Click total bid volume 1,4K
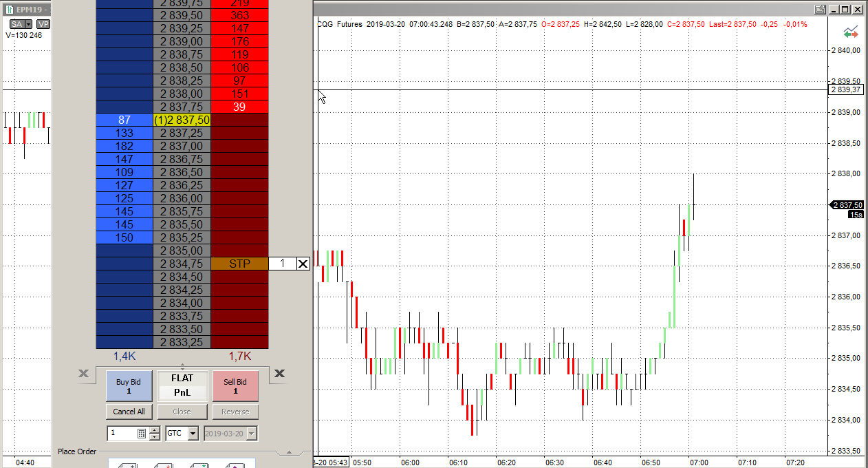The width and height of the screenshot is (868, 468). [x=124, y=356]
